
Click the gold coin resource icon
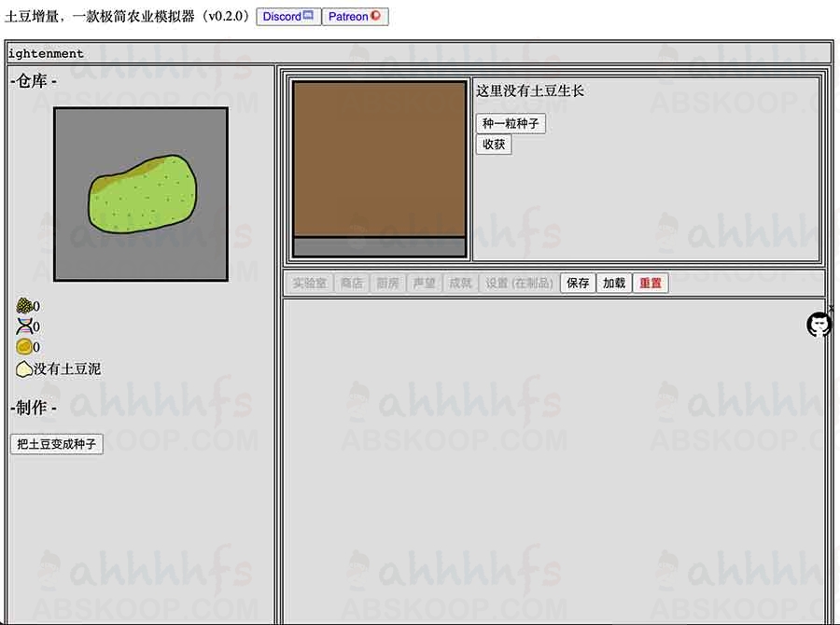pyautogui.click(x=24, y=347)
